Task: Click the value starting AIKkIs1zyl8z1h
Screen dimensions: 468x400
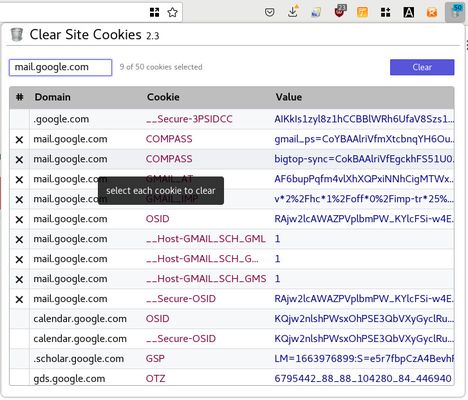Action: (364, 119)
